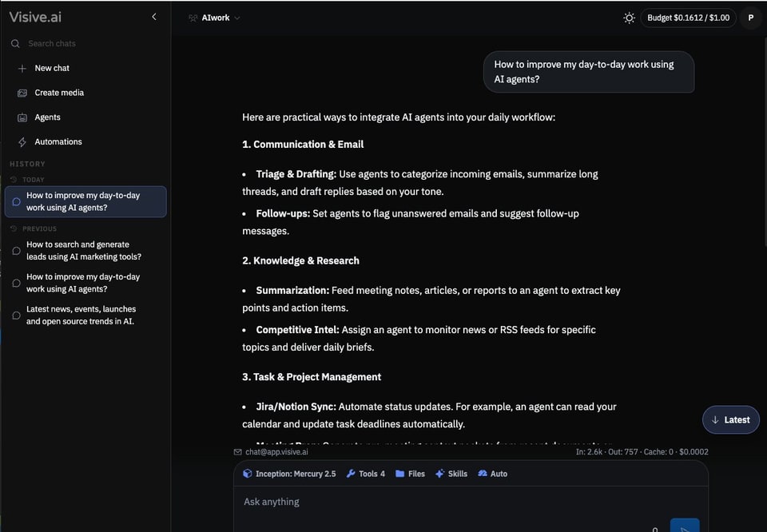Click the team icon beside AIwork
767x532 pixels.
[x=193, y=18]
